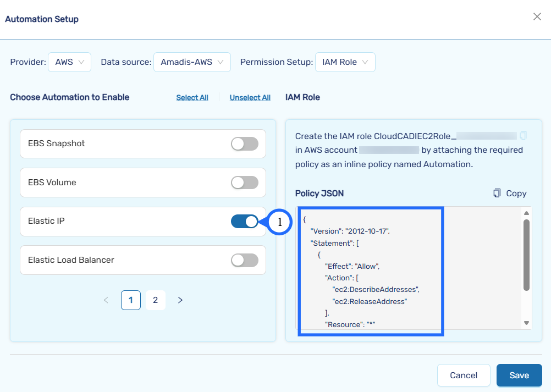The width and height of the screenshot is (551, 392).
Task: Expand the Data source Amadis-AWS dropdown
Action: coord(192,62)
